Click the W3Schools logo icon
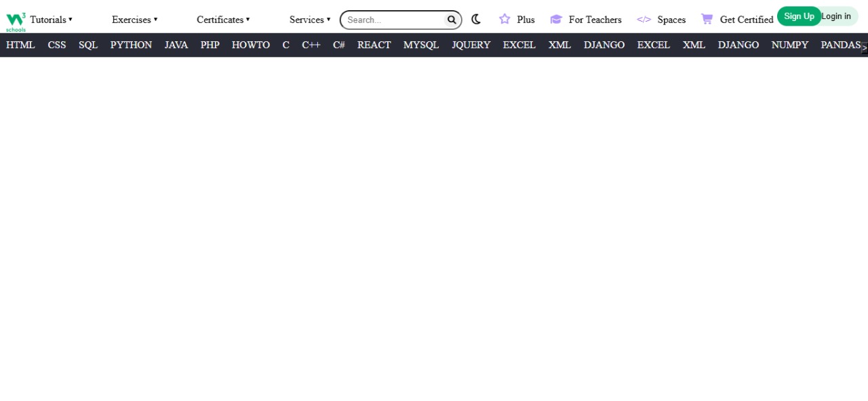 pyautogui.click(x=16, y=21)
